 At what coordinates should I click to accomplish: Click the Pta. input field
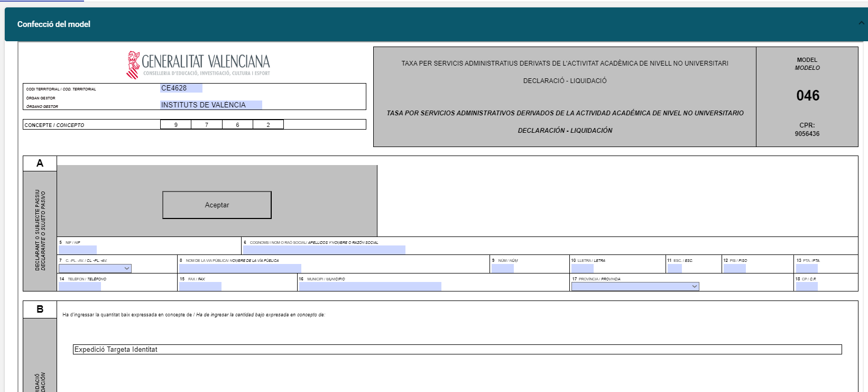tap(807, 268)
